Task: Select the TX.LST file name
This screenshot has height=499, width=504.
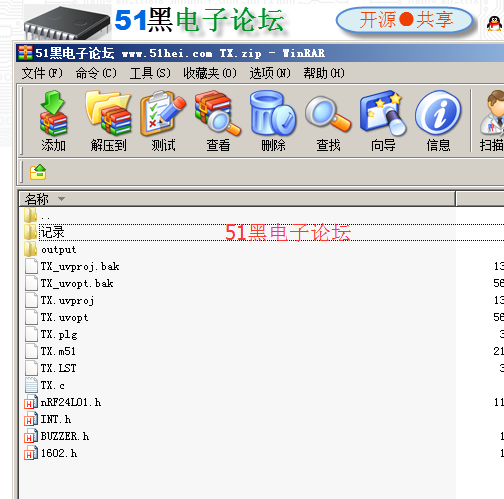Action: tap(58, 368)
